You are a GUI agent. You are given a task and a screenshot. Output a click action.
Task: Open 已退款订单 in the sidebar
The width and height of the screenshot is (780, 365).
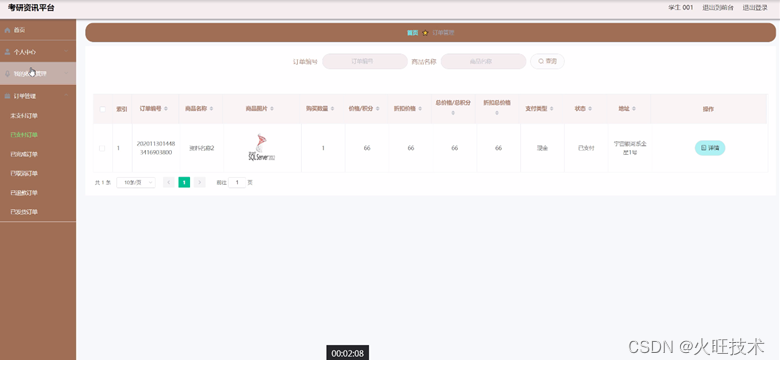[x=24, y=193]
